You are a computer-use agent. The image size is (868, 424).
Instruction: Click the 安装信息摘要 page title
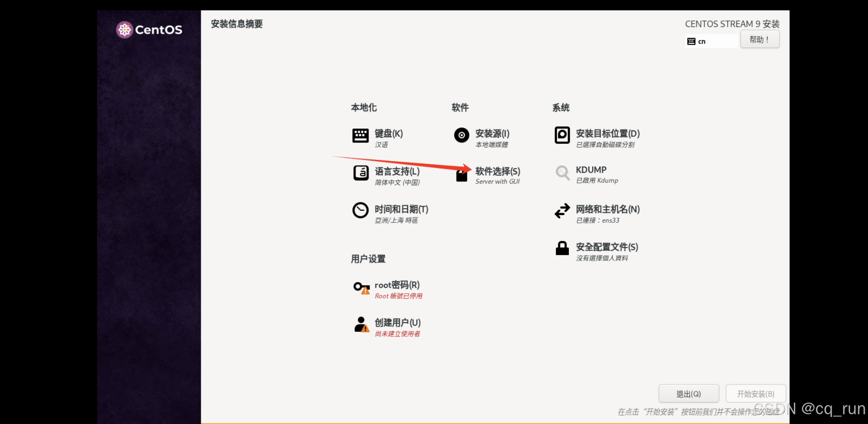click(x=237, y=24)
